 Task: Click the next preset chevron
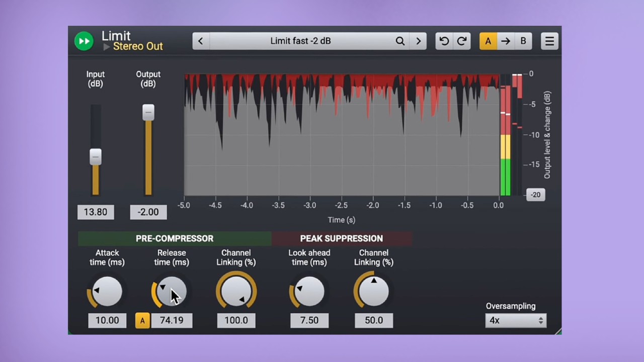point(418,41)
